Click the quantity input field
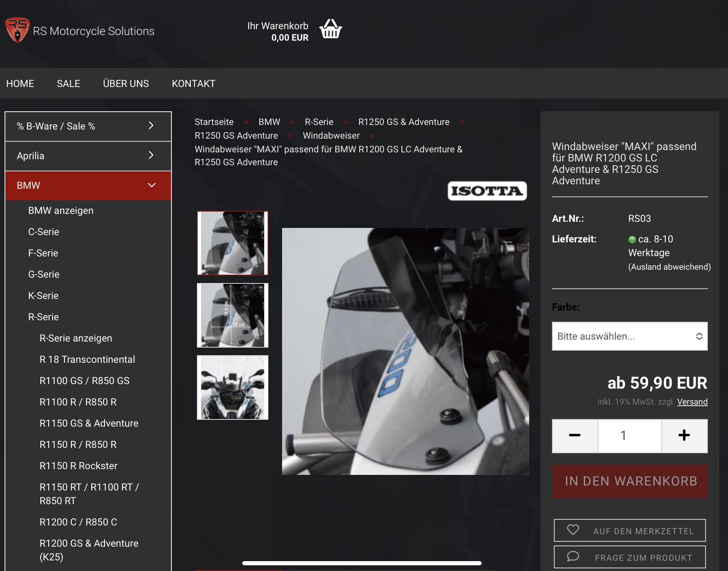728x571 pixels. [630, 436]
